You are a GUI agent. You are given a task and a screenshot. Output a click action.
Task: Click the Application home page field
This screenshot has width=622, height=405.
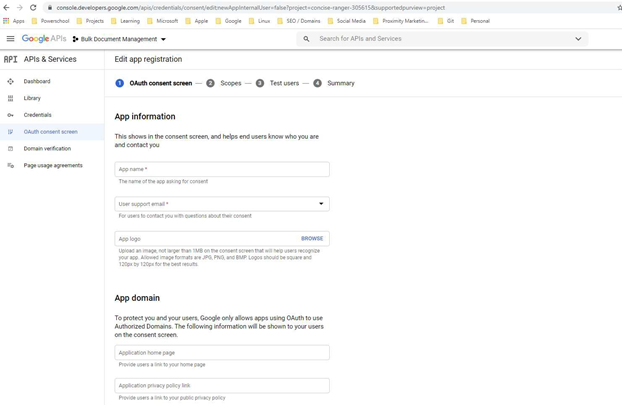[x=222, y=352]
